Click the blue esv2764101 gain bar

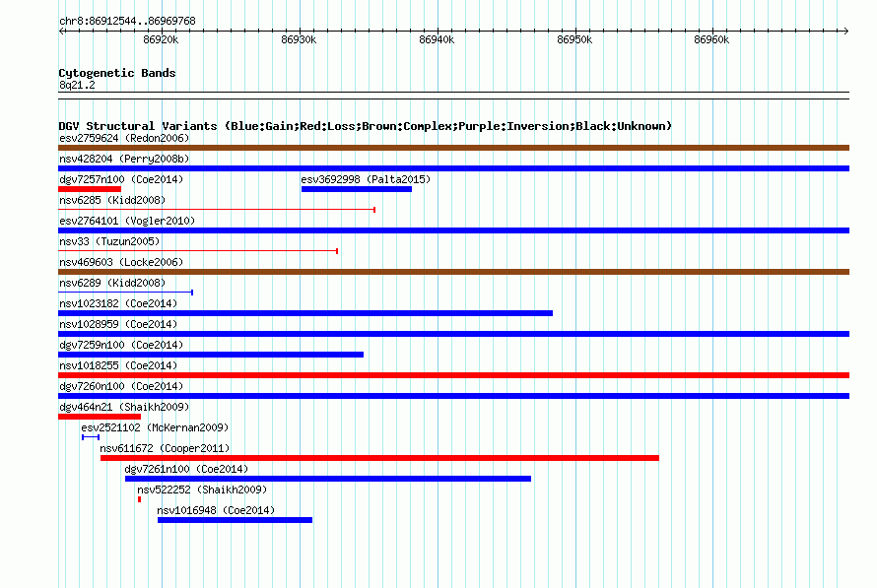coord(453,230)
